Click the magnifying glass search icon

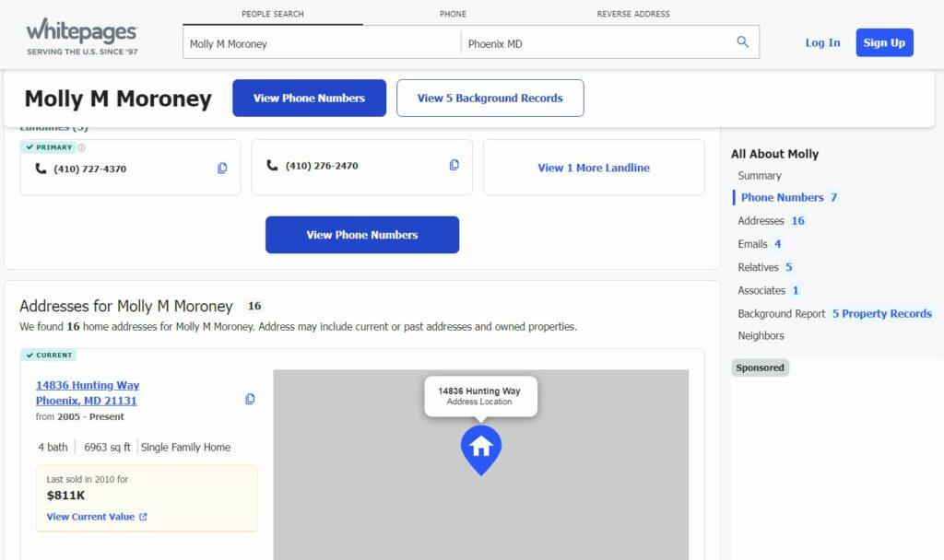click(x=742, y=42)
